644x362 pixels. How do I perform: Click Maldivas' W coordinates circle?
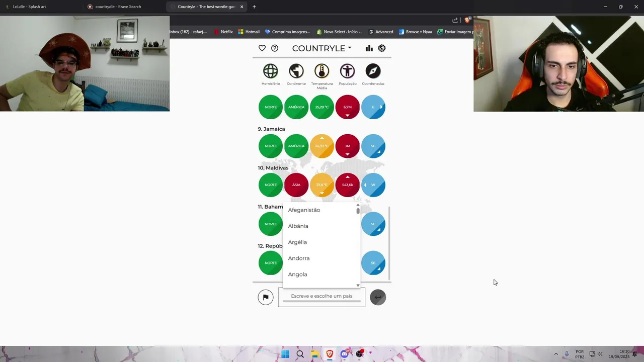pos(373,185)
